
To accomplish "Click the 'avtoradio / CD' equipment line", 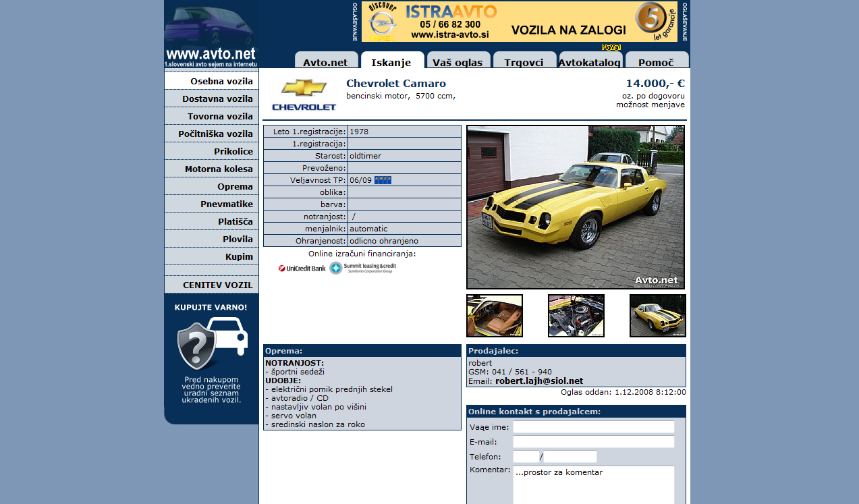I will [x=297, y=398].
